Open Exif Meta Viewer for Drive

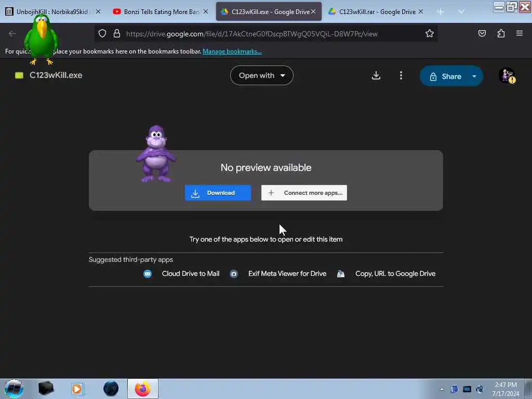287,273
